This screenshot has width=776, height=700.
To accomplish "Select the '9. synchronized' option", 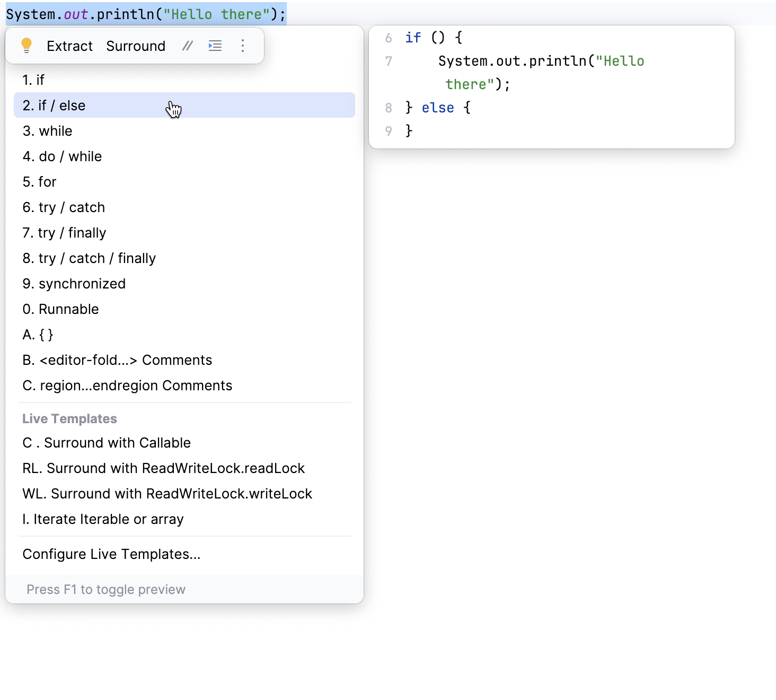I will [74, 284].
